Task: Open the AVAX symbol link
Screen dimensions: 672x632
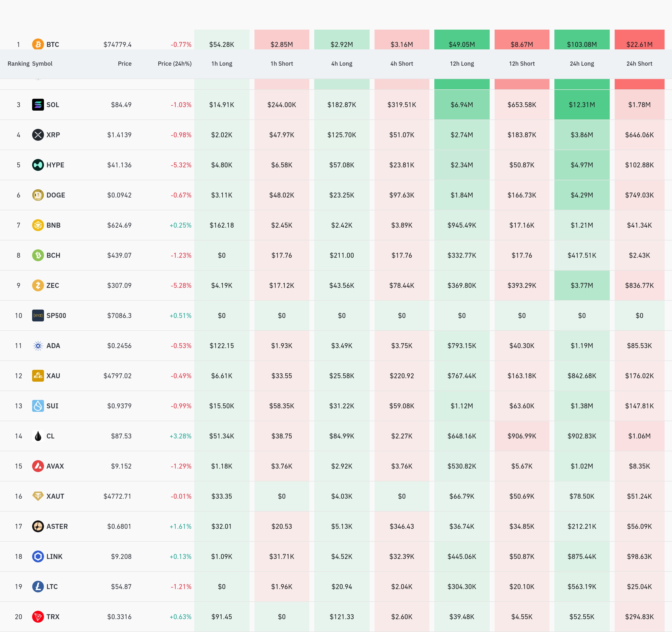Action: [55, 466]
